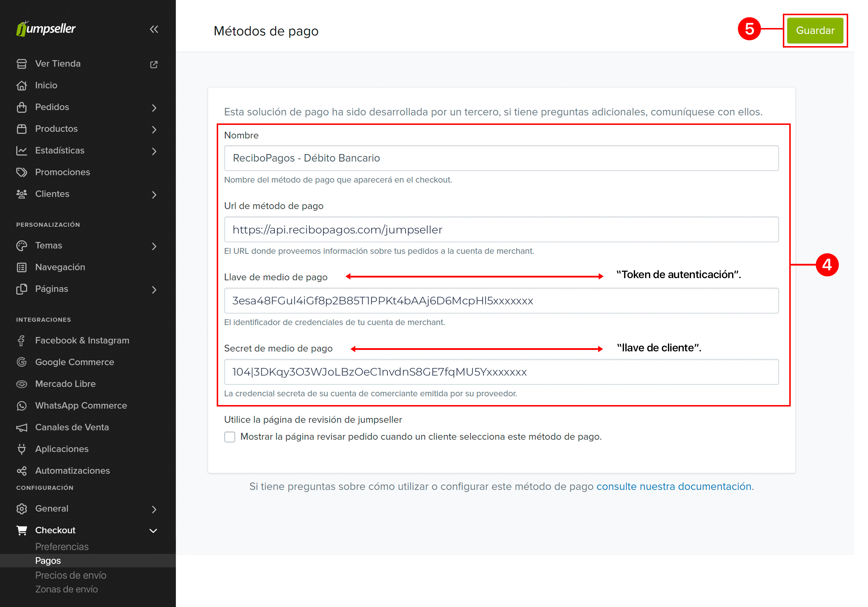This screenshot has height=607, width=868.
Task: Open Promociones menu item
Action: point(62,172)
